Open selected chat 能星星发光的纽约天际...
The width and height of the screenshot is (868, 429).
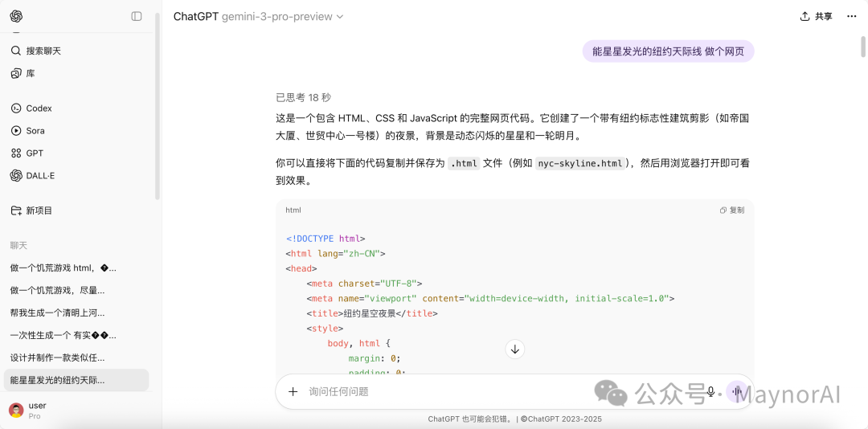[x=76, y=380]
